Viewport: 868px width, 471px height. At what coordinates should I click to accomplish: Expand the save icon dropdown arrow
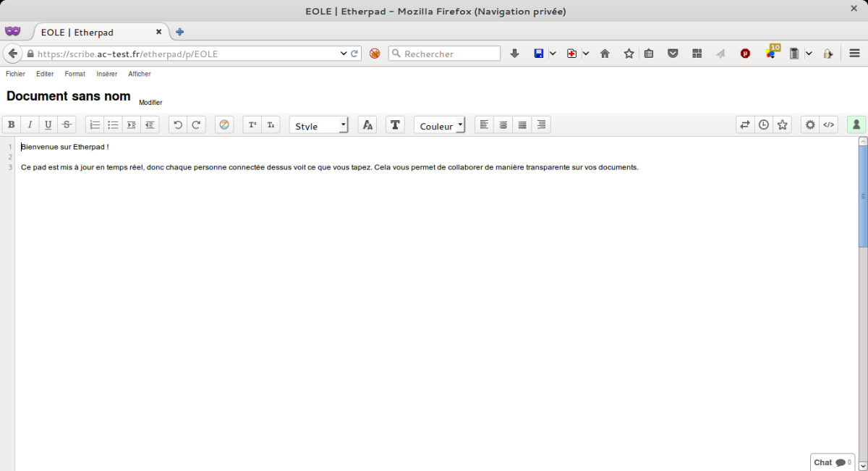[x=553, y=54]
